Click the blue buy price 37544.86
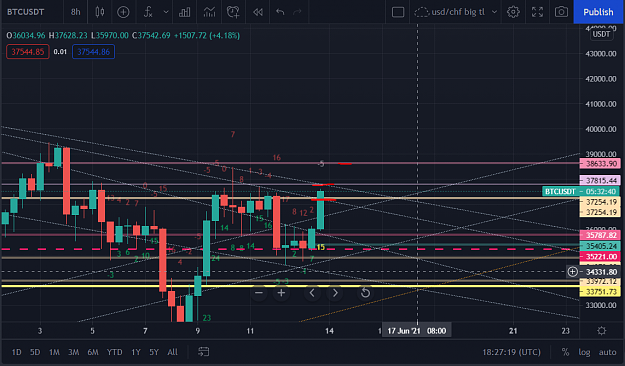625x366 pixels. click(x=94, y=52)
